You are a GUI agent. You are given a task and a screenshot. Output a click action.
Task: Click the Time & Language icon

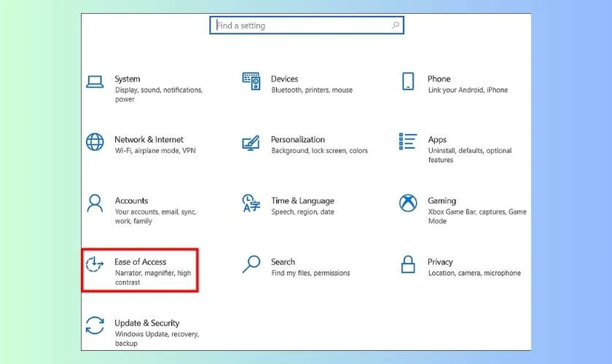pyautogui.click(x=251, y=203)
